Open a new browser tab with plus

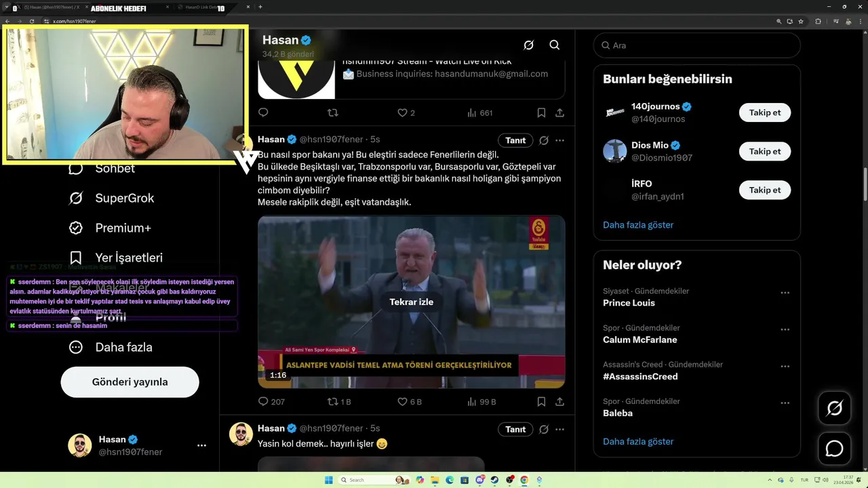260,7
